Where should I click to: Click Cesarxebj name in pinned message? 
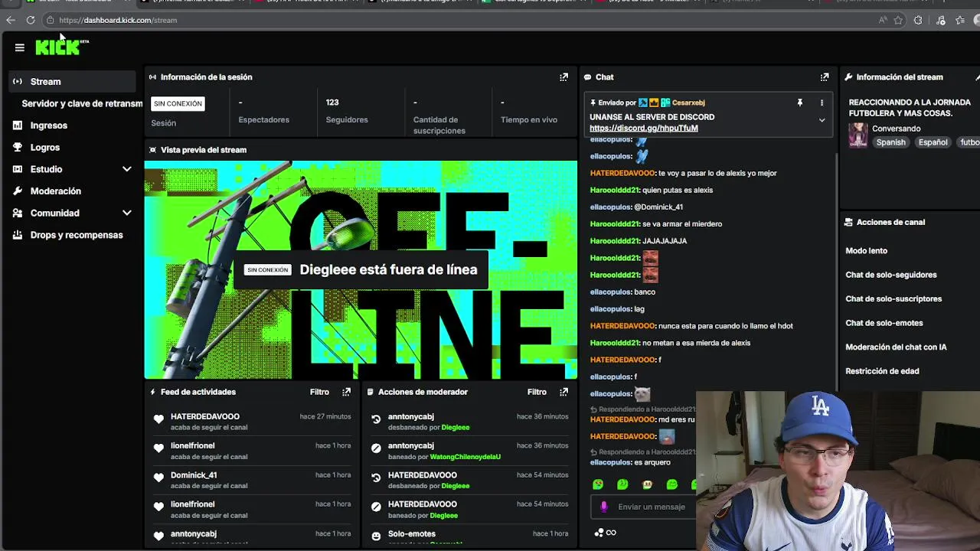(689, 103)
